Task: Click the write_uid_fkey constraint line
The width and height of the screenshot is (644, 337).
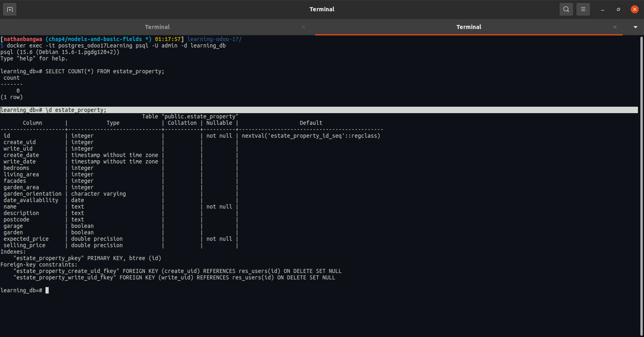Action: point(174,277)
